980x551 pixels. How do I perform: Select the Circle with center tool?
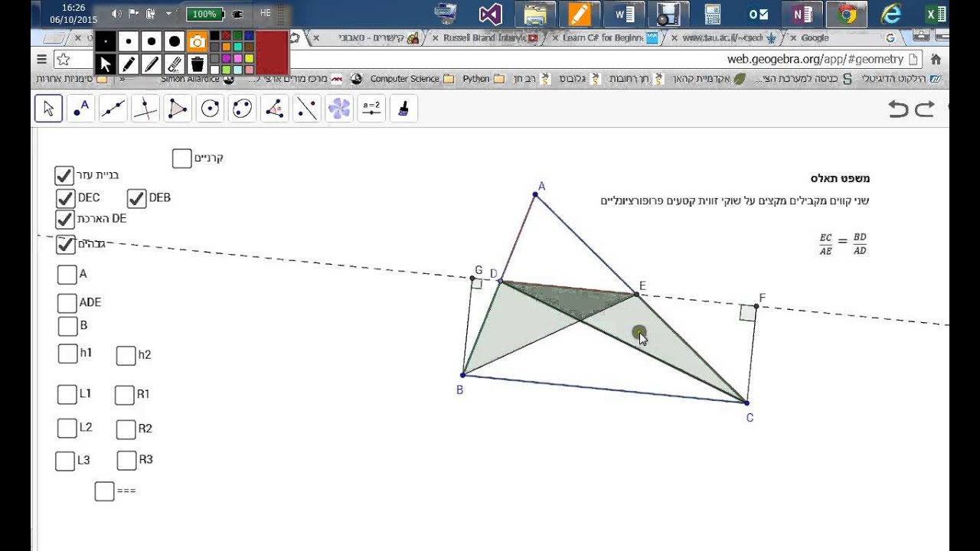tap(210, 109)
